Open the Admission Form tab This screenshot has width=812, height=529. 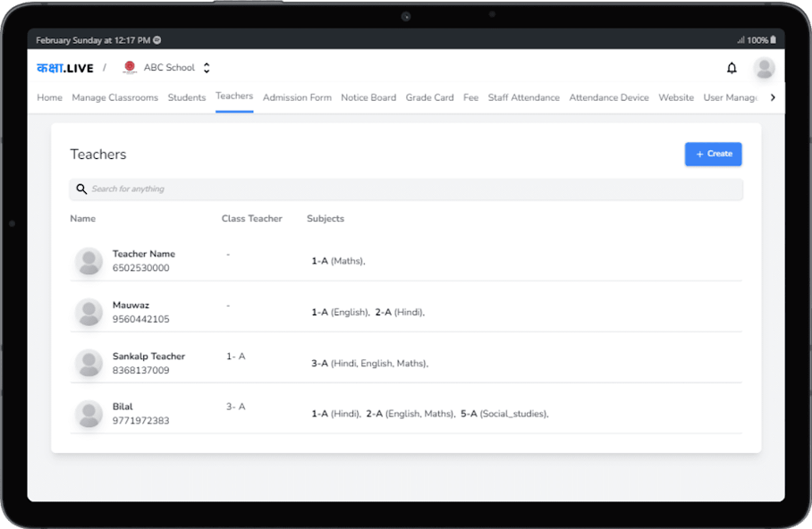pyautogui.click(x=297, y=97)
